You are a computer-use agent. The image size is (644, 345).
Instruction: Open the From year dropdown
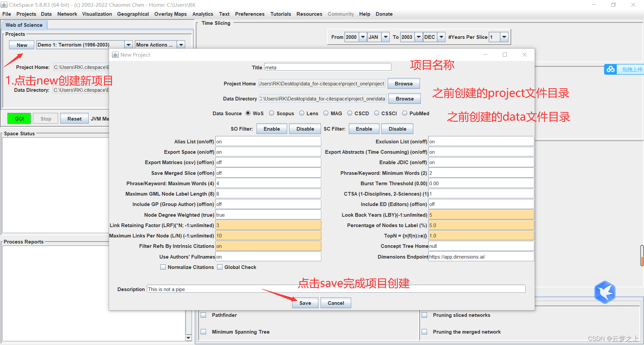363,37
